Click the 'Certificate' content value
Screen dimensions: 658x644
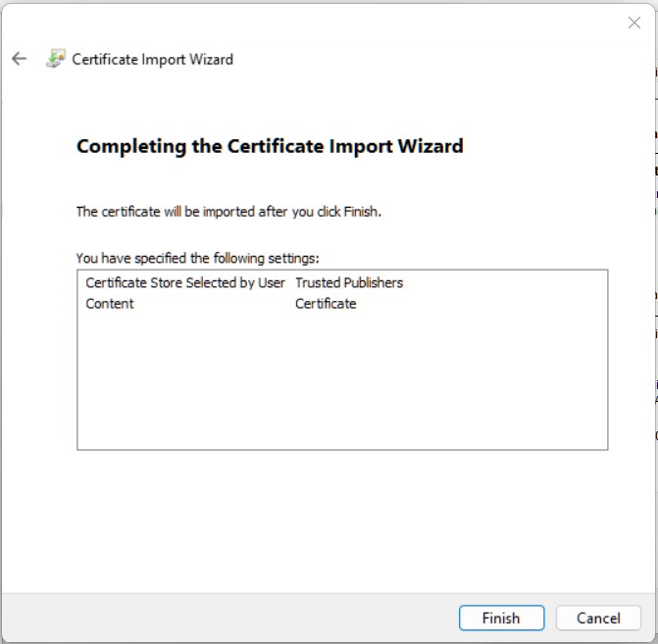(x=326, y=304)
